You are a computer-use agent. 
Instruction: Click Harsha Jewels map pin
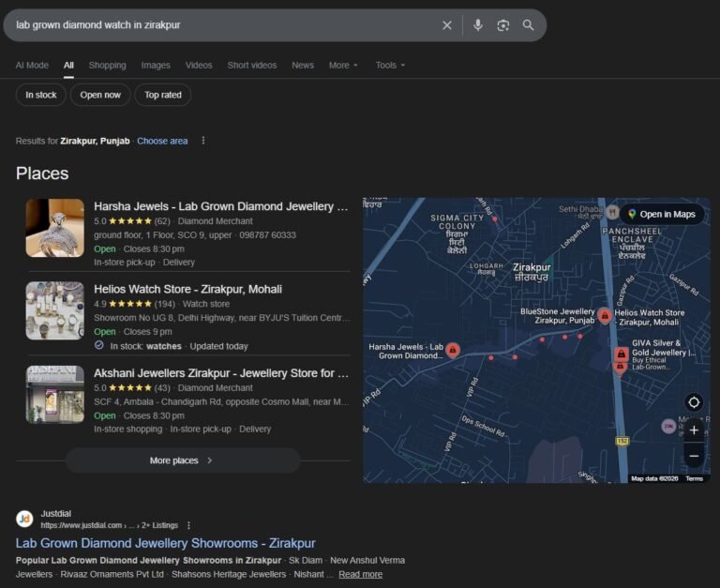tap(453, 350)
